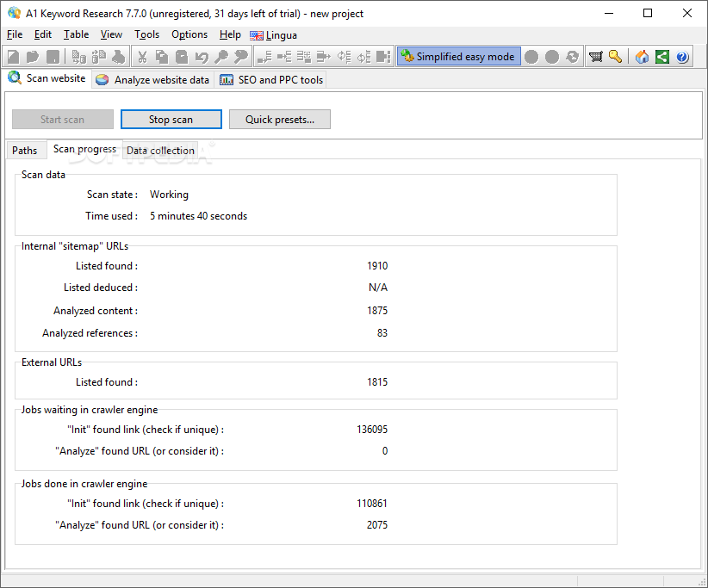Image resolution: width=708 pixels, height=588 pixels.
Task: Open help via blue question mark icon
Action: click(682, 57)
